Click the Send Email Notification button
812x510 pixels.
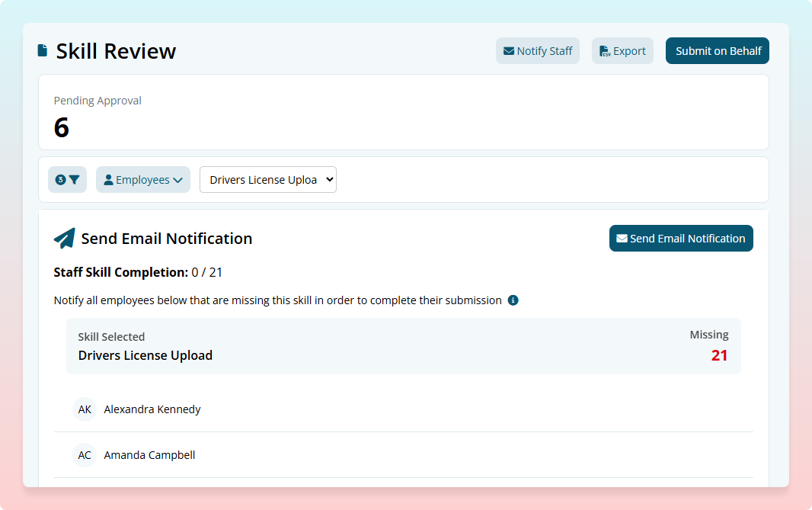pos(681,238)
